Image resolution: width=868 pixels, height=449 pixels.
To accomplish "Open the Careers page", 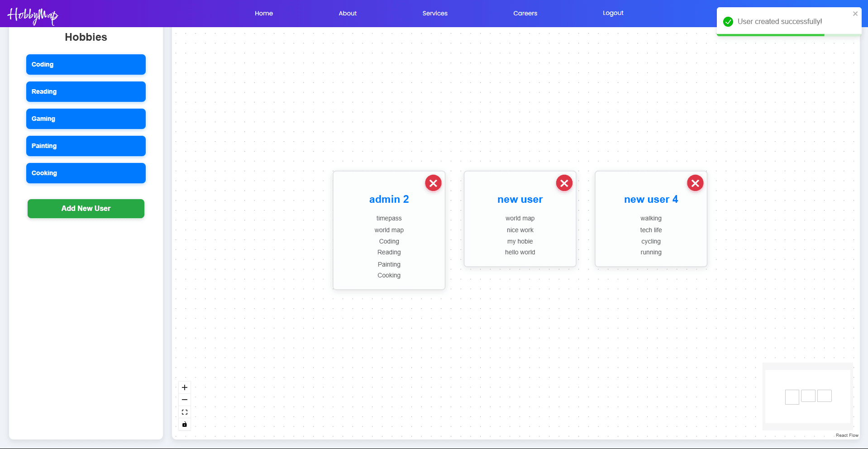I will [525, 13].
